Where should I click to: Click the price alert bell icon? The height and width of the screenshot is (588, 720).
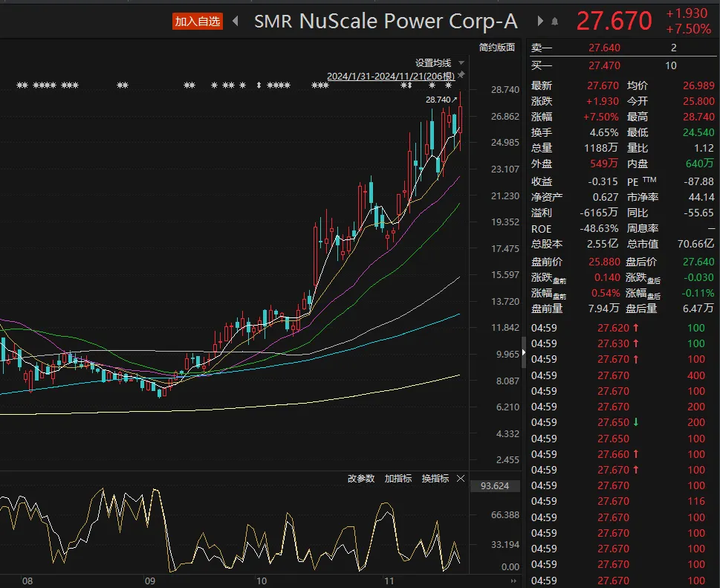(554, 22)
